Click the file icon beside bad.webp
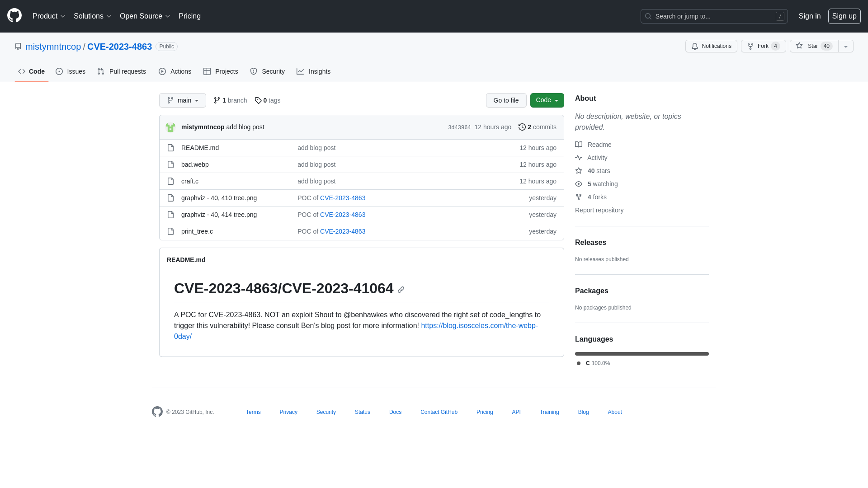868x488 pixels. pos(170,164)
